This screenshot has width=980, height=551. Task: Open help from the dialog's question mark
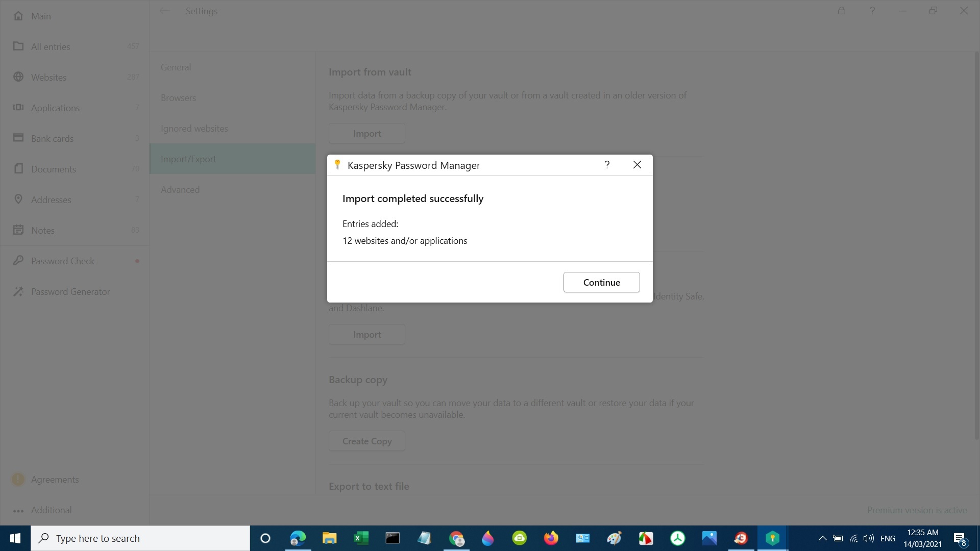click(607, 165)
